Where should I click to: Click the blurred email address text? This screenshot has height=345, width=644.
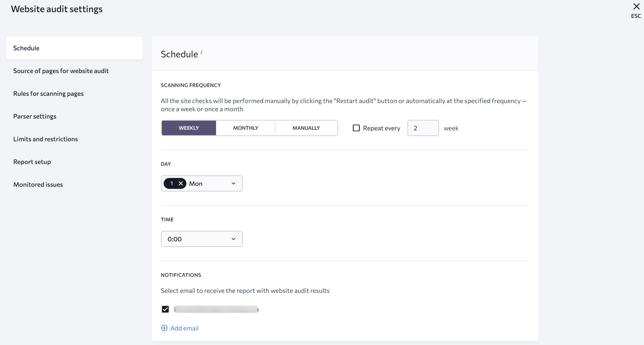[216, 309]
